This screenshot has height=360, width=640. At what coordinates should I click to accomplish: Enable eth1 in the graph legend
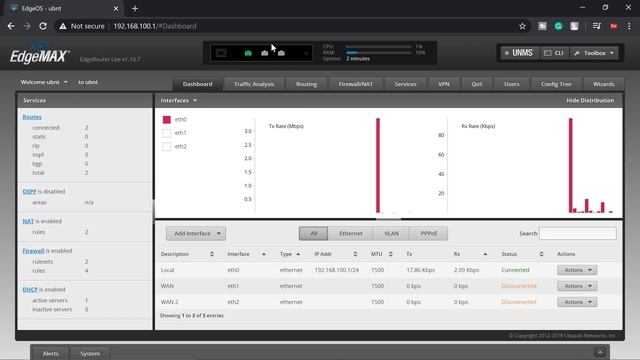[x=167, y=133]
